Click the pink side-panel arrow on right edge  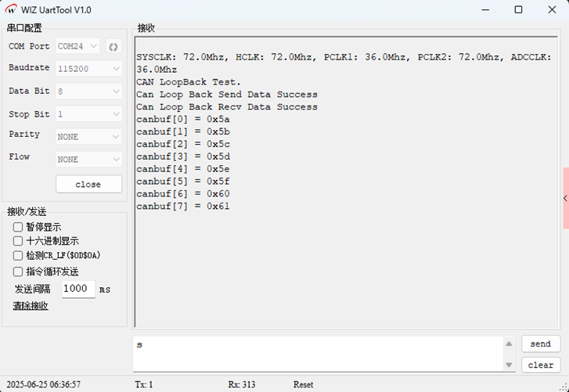(x=565, y=199)
